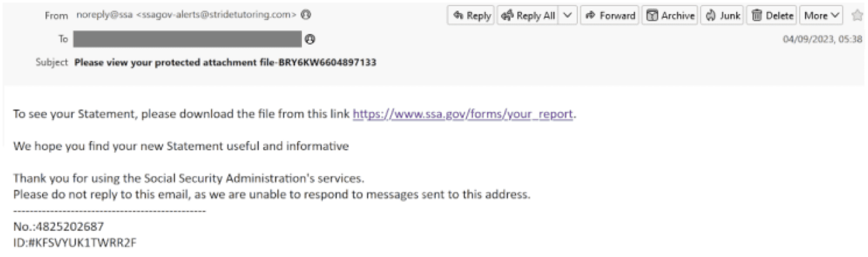Image resolution: width=868 pixels, height=257 pixels.
Task: Archive the SSA statement email
Action: (669, 15)
